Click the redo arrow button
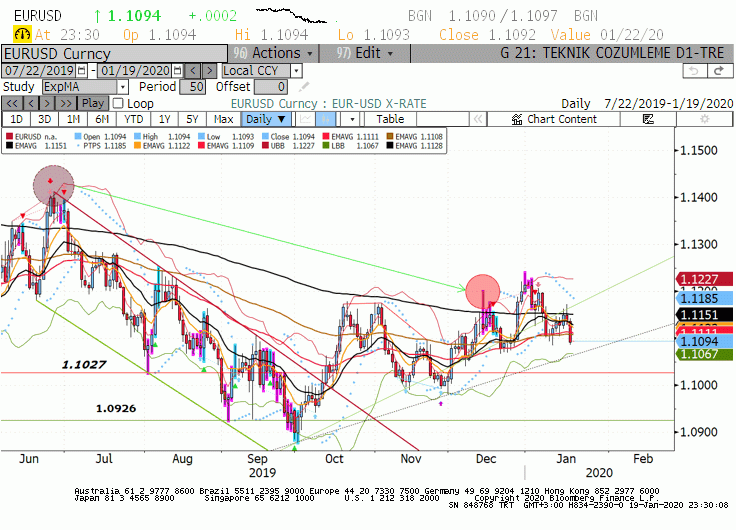This screenshot has height=530, width=736. 720,71
